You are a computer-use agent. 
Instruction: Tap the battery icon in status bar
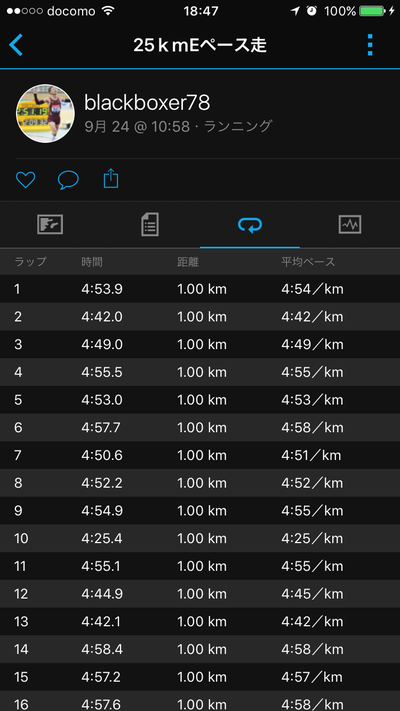pyautogui.click(x=371, y=11)
